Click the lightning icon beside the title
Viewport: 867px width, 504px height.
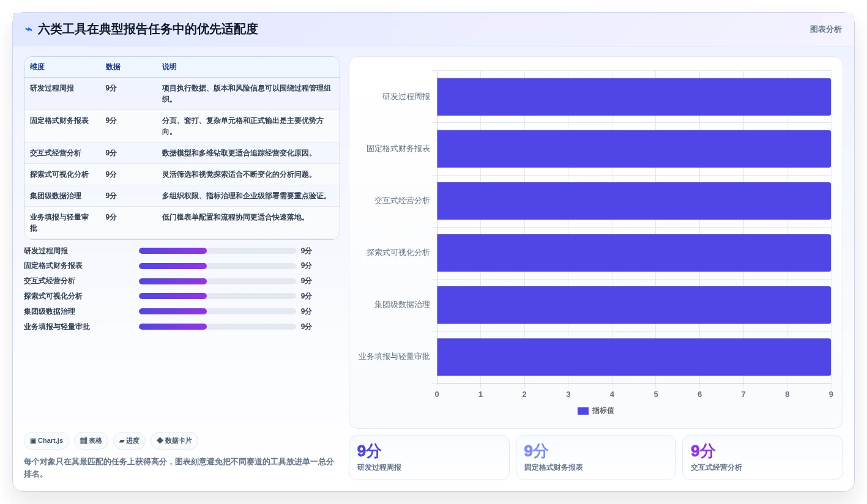point(29,29)
